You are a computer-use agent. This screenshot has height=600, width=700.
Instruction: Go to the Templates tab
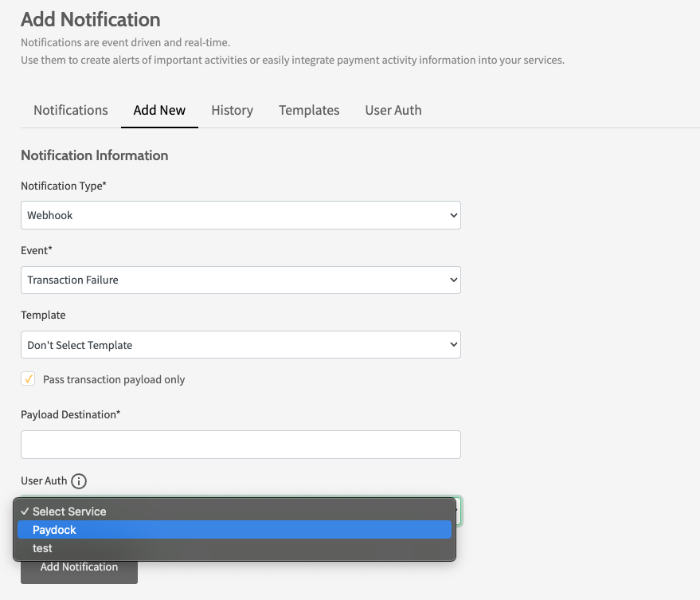[309, 111]
